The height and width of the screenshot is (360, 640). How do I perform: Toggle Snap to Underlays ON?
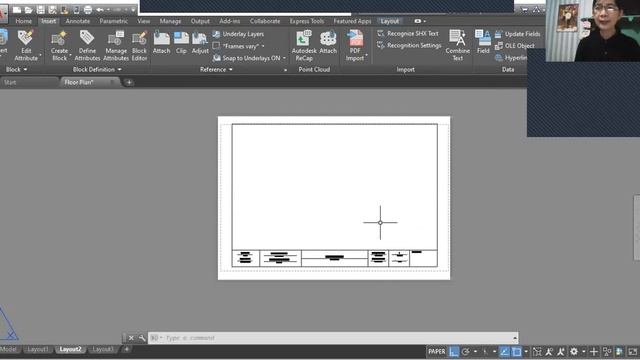(x=247, y=58)
